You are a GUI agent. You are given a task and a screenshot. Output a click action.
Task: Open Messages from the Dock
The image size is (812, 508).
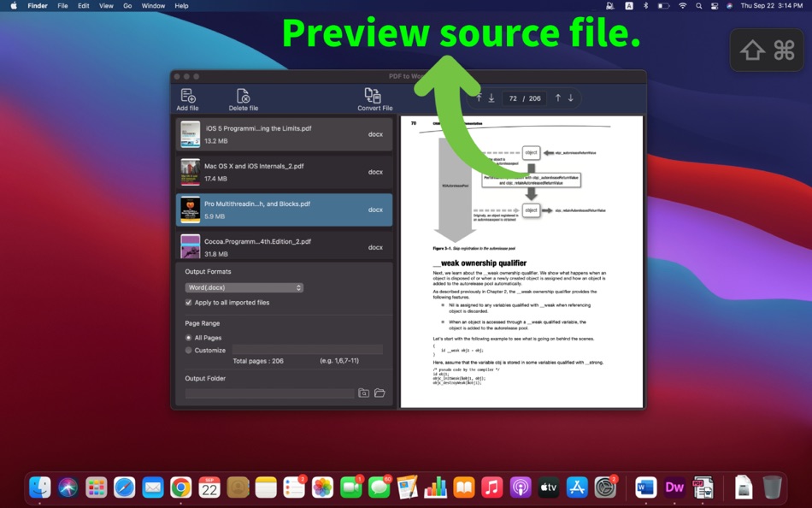379,487
